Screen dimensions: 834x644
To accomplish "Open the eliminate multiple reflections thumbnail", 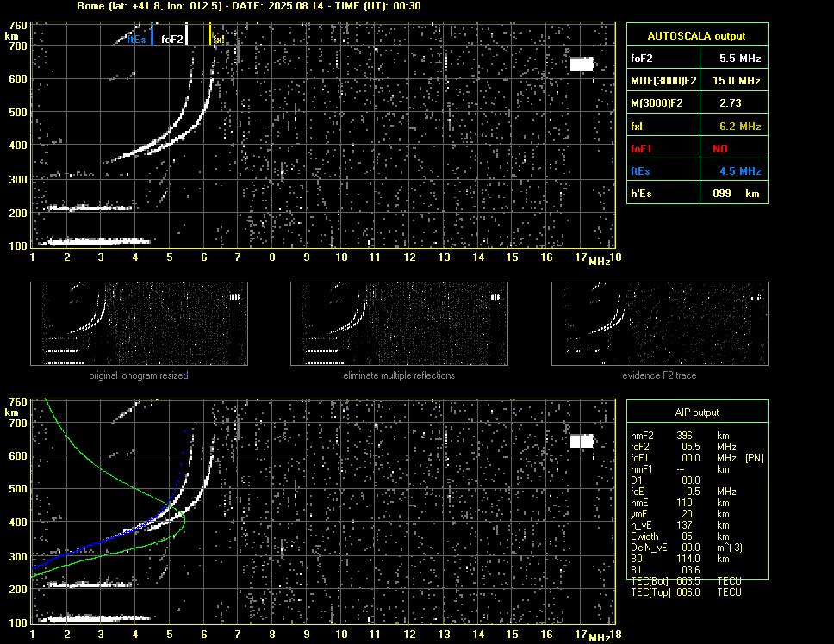I will click(x=399, y=324).
